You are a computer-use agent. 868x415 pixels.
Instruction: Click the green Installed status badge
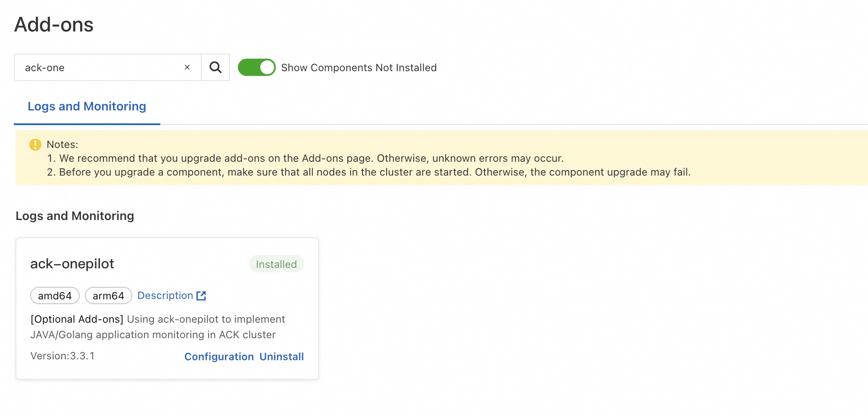pyautogui.click(x=276, y=264)
